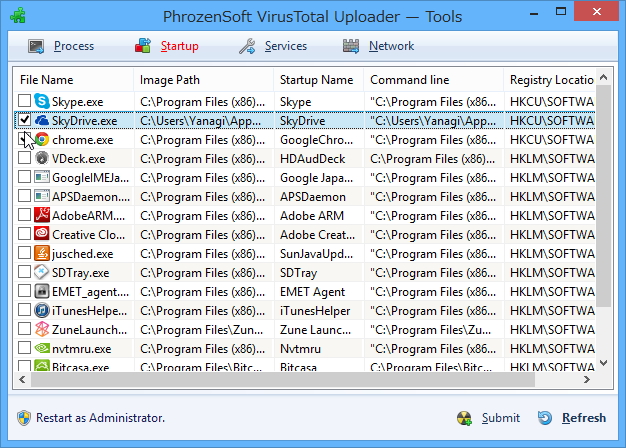626x448 pixels.
Task: Click the administrator shield icon
Action: (x=24, y=418)
